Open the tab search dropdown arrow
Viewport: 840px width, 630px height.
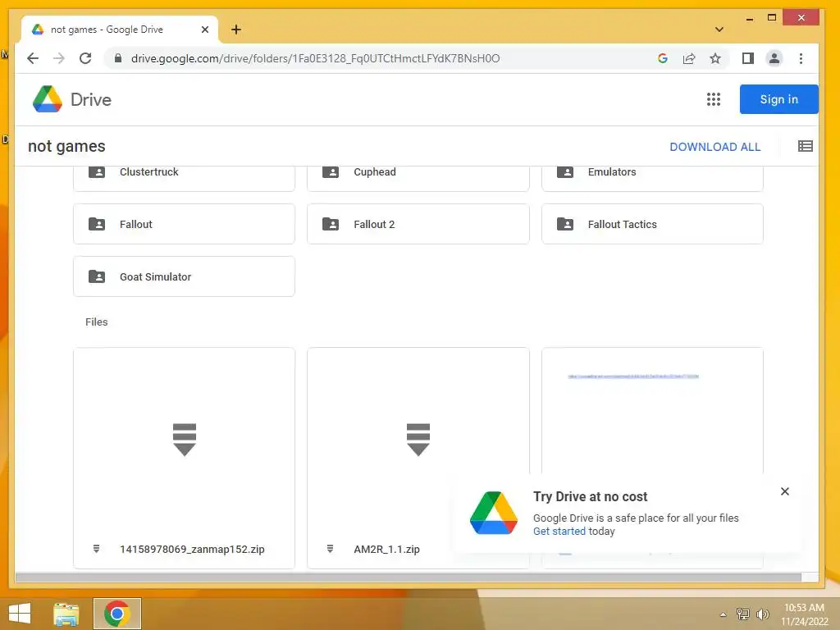tap(719, 30)
